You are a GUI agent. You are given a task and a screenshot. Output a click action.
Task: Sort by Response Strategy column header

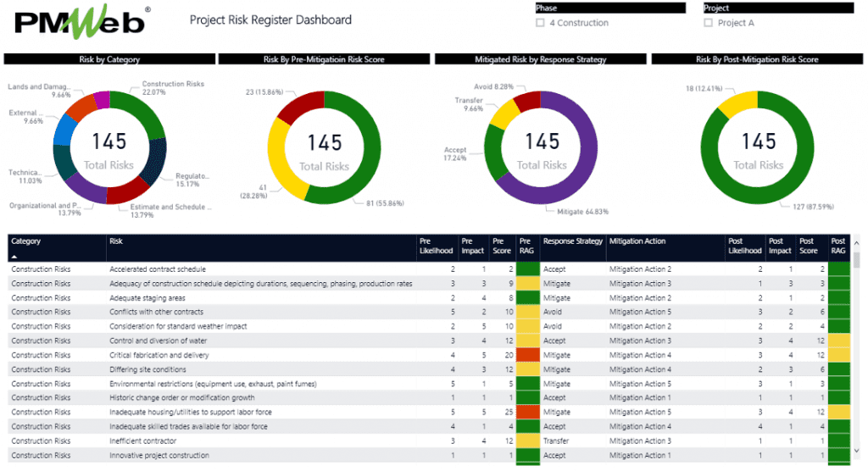pos(573,241)
